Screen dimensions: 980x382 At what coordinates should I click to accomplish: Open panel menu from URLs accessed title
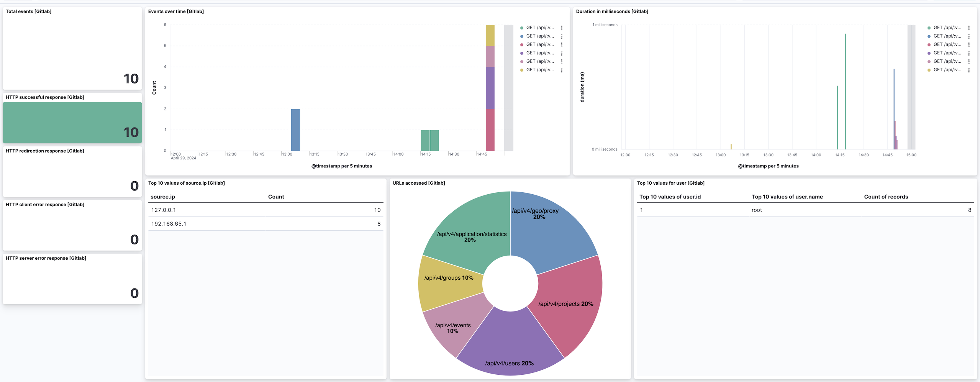pyautogui.click(x=418, y=183)
